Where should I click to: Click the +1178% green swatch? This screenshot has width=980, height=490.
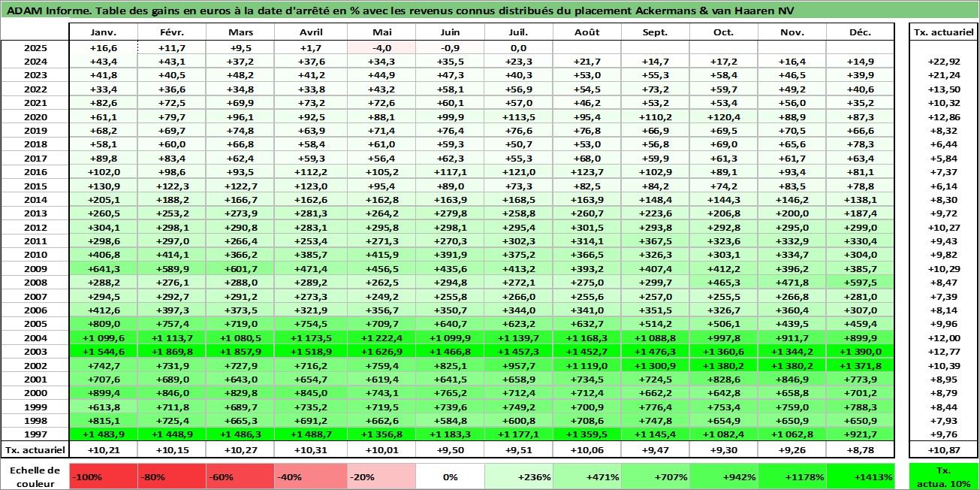792,476
